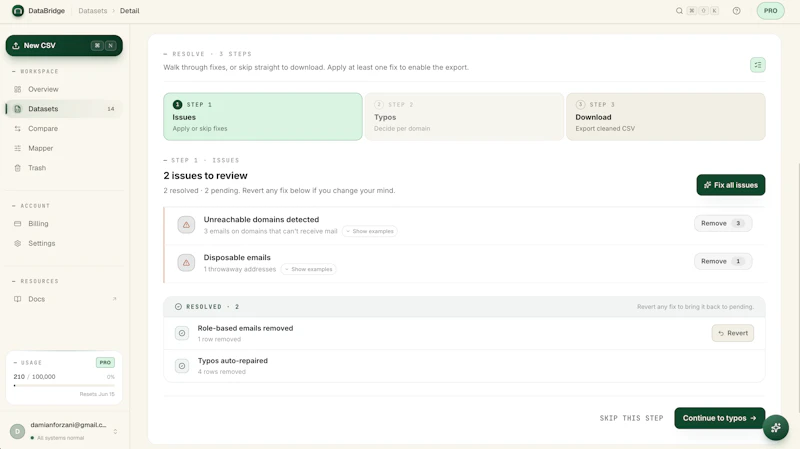Click the PRO badge in top bar

770,11
